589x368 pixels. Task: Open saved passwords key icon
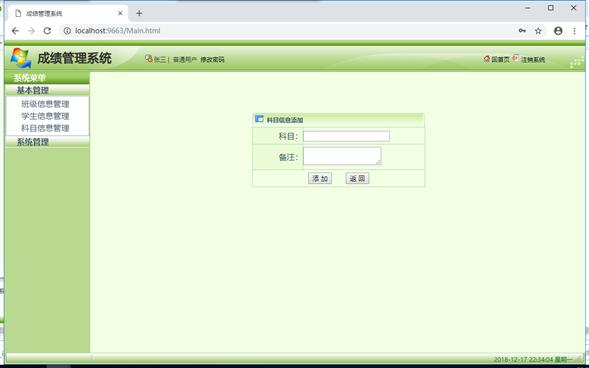522,31
